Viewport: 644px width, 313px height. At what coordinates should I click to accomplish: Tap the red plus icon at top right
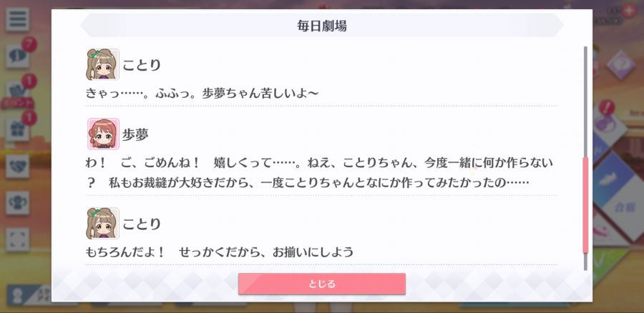628,10
